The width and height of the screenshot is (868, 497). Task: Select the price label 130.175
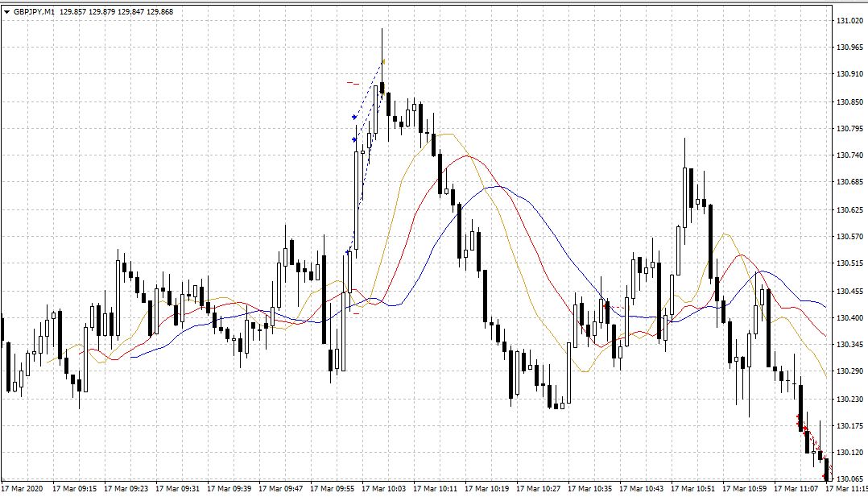point(849,426)
